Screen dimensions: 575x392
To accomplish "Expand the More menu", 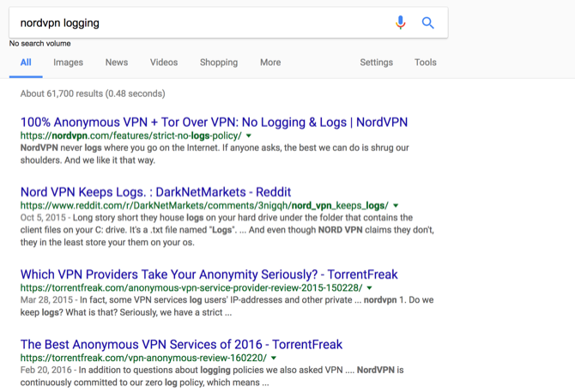I will coord(270,63).
